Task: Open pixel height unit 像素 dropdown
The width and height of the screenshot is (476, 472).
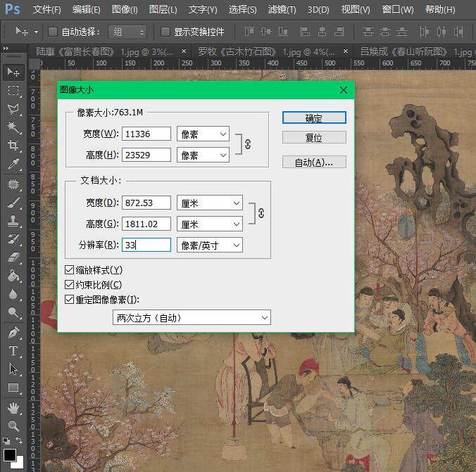Action: click(x=203, y=155)
